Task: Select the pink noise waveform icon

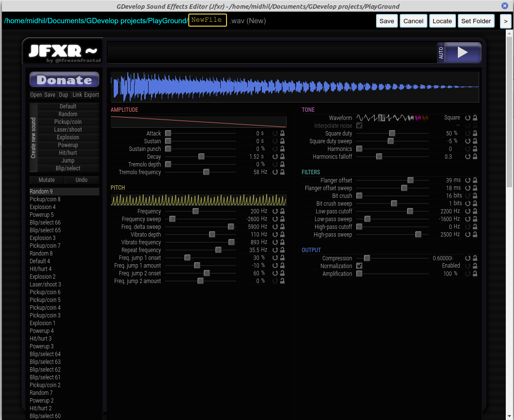Action: pyautogui.click(x=418, y=118)
